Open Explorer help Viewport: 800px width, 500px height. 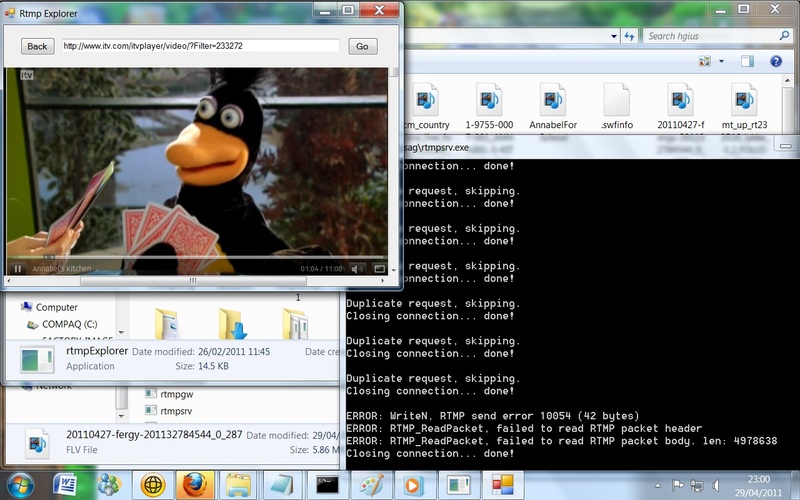(x=776, y=61)
